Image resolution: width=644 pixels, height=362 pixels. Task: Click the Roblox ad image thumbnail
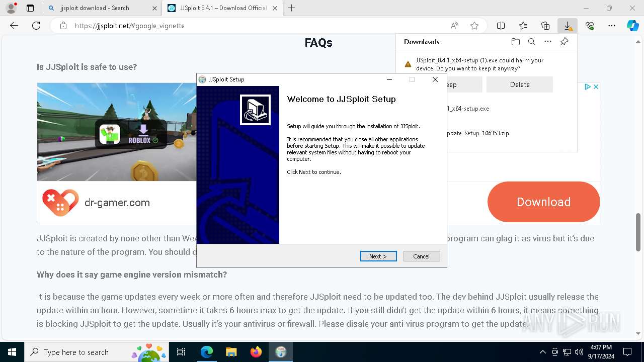[x=117, y=132]
